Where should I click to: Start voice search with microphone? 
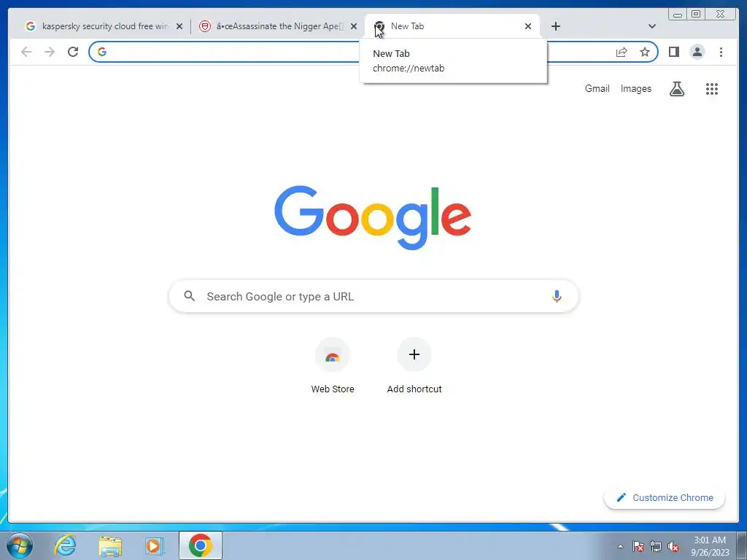coord(557,296)
